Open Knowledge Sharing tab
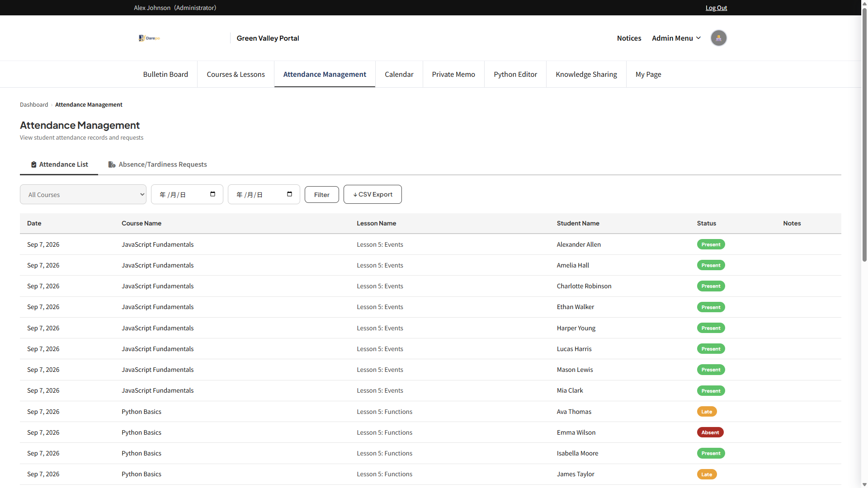Image resolution: width=868 pixels, height=488 pixels. [586, 74]
